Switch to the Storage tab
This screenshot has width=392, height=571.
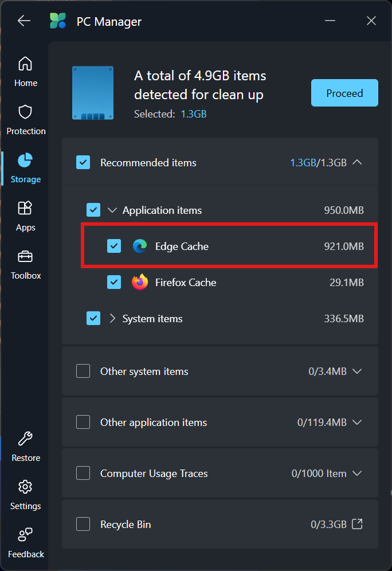coord(25,166)
